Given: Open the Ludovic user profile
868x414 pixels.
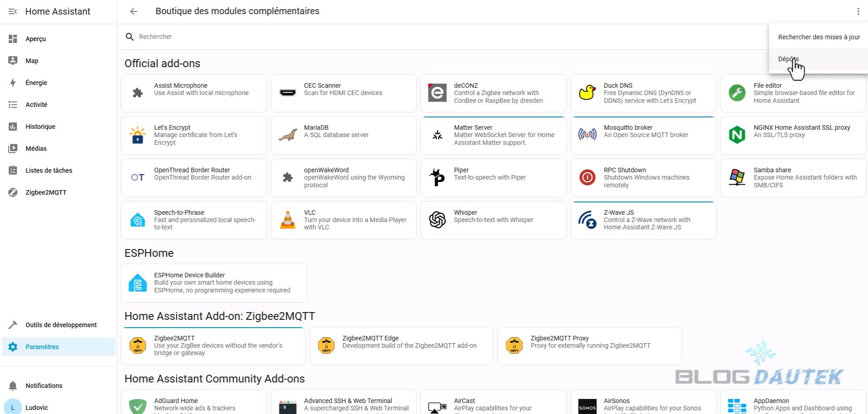Looking at the screenshot, I should (37, 407).
